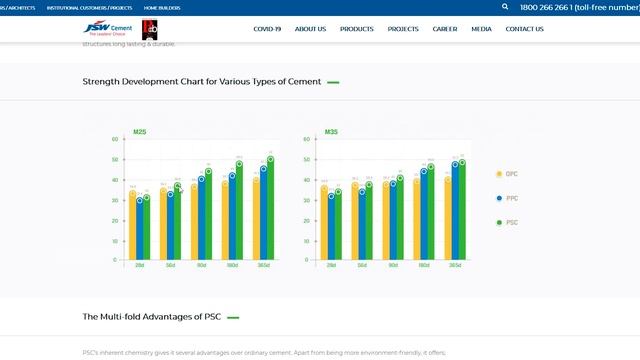Go to the PROJECTS menu
640x360 pixels.
point(403,29)
